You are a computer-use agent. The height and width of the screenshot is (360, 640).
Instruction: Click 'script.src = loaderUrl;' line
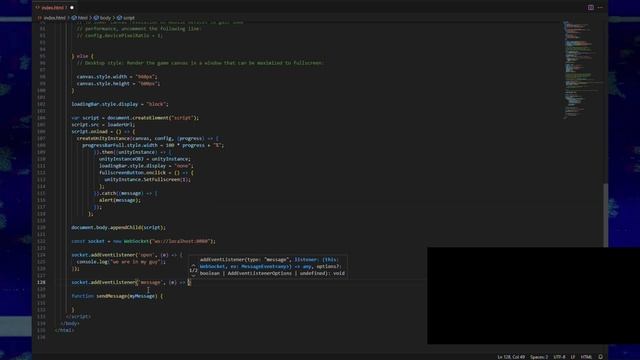(x=103, y=124)
